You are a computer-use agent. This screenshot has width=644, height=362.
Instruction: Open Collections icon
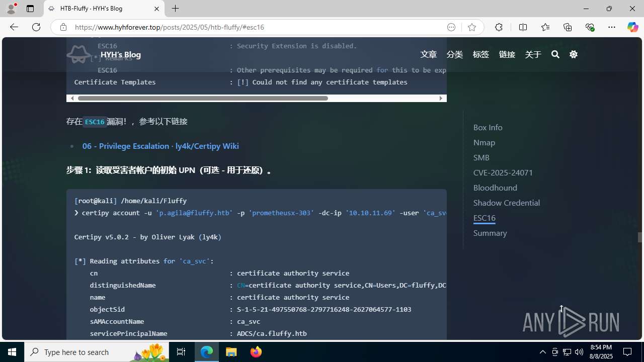pyautogui.click(x=568, y=27)
